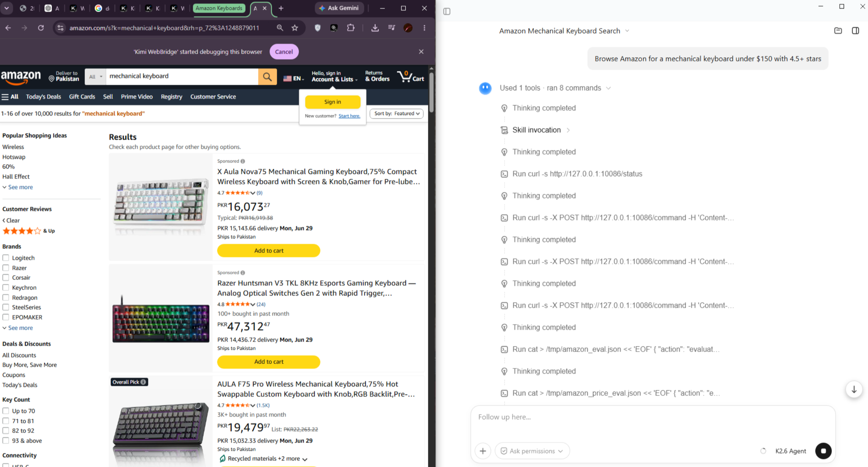This screenshot has height=467, width=868.
Task: Switch to the Amazon Keyboards tab
Action: (x=219, y=8)
